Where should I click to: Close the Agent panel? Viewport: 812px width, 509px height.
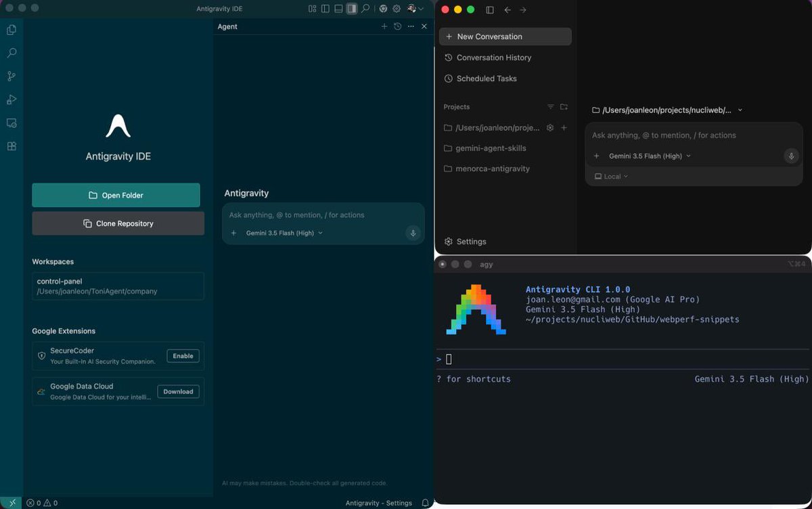click(424, 26)
